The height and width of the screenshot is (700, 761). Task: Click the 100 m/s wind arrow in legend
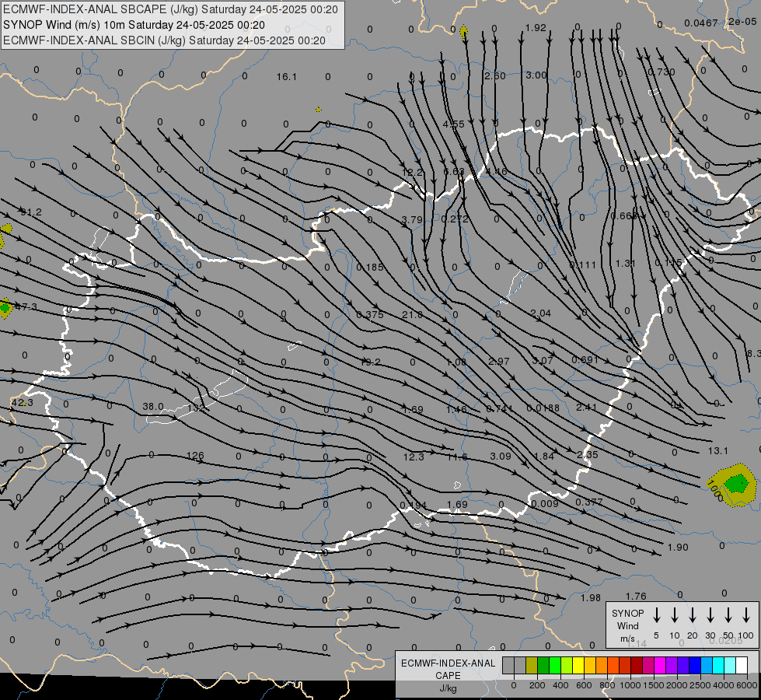click(x=746, y=615)
